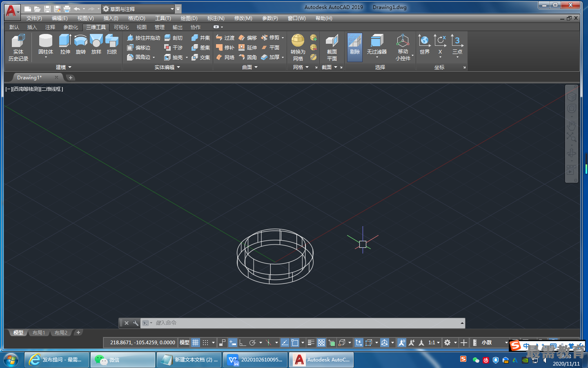The width and height of the screenshot is (588, 368).
Task: Switch to the 布局2 layout tab
Action: pos(61,333)
